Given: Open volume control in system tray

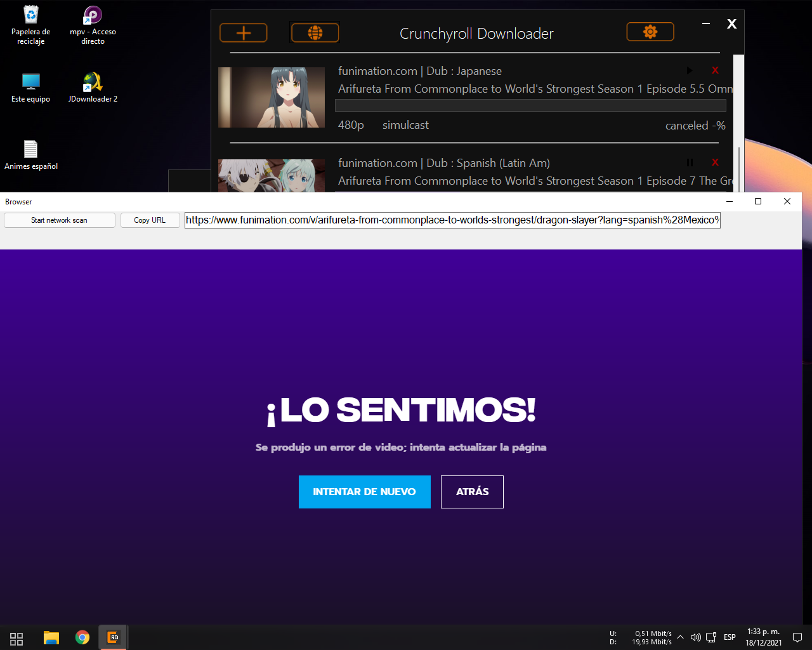Looking at the screenshot, I should [695, 637].
